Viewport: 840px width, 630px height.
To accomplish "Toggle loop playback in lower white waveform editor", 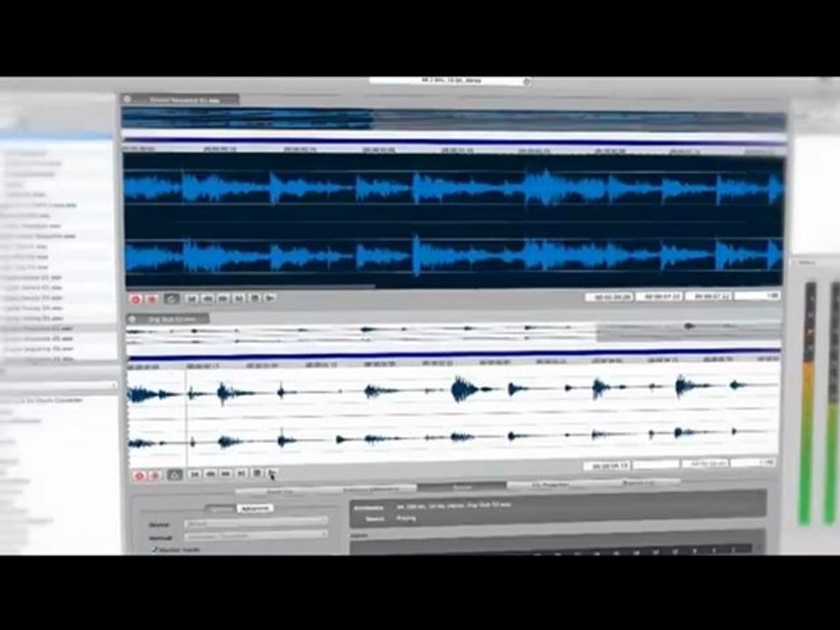I will tap(175, 474).
